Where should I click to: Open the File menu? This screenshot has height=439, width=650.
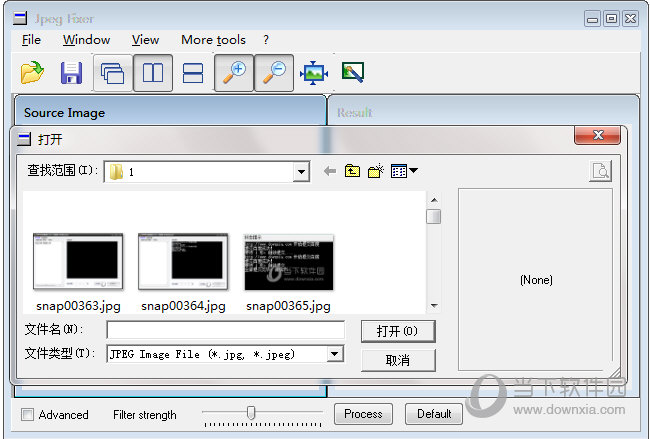click(x=31, y=40)
